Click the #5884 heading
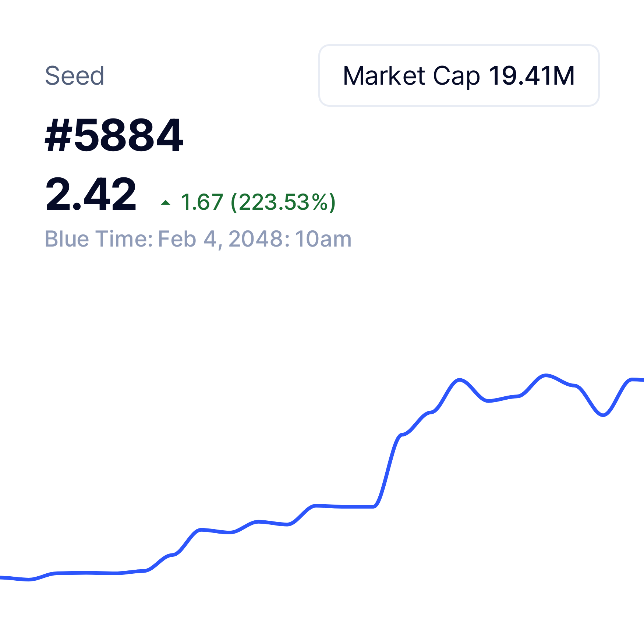This screenshot has height=644, width=644. coord(114,135)
